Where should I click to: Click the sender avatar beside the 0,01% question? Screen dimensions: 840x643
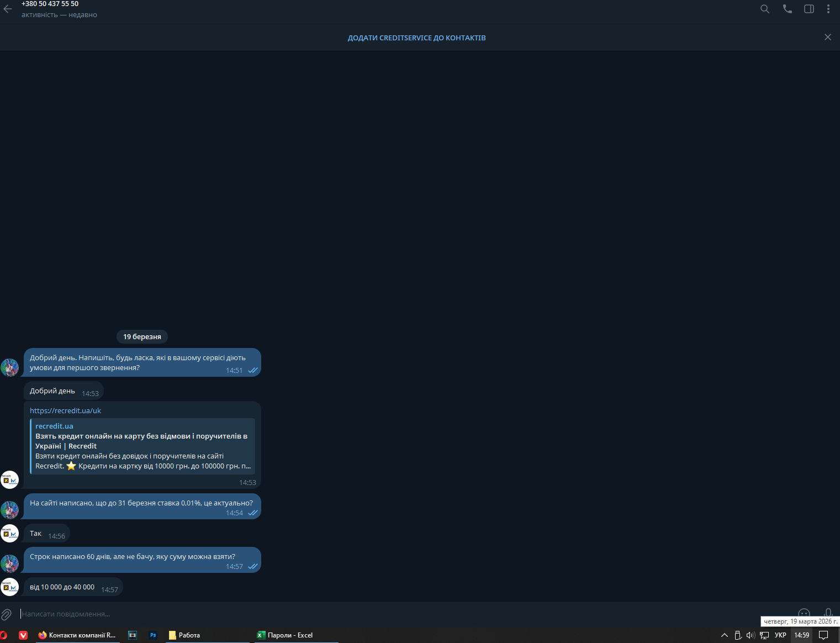pyautogui.click(x=9, y=510)
